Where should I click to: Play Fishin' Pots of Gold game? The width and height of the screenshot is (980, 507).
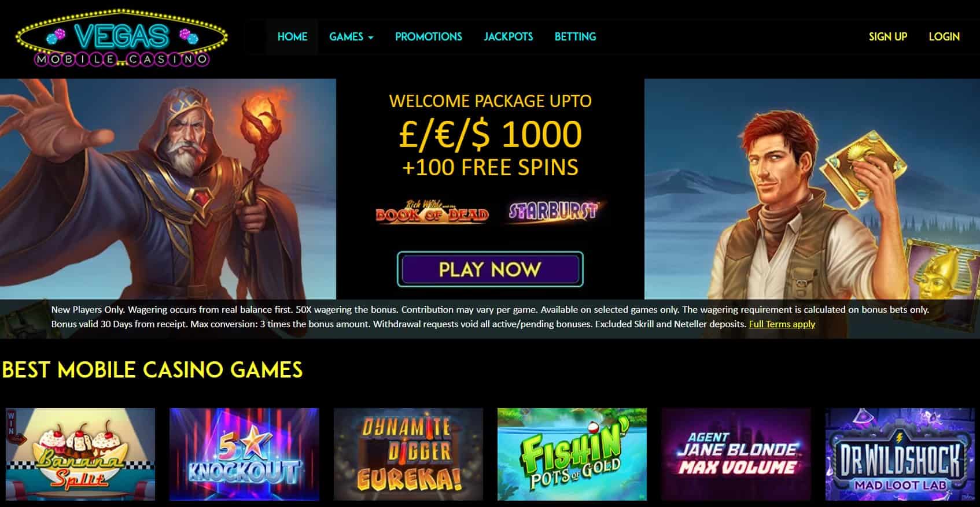pyautogui.click(x=572, y=454)
